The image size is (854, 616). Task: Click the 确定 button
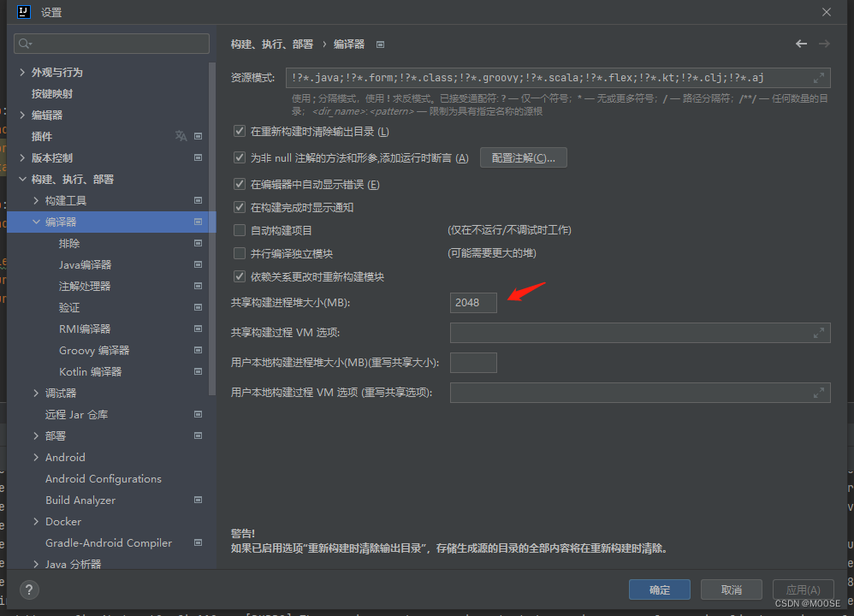point(659,589)
